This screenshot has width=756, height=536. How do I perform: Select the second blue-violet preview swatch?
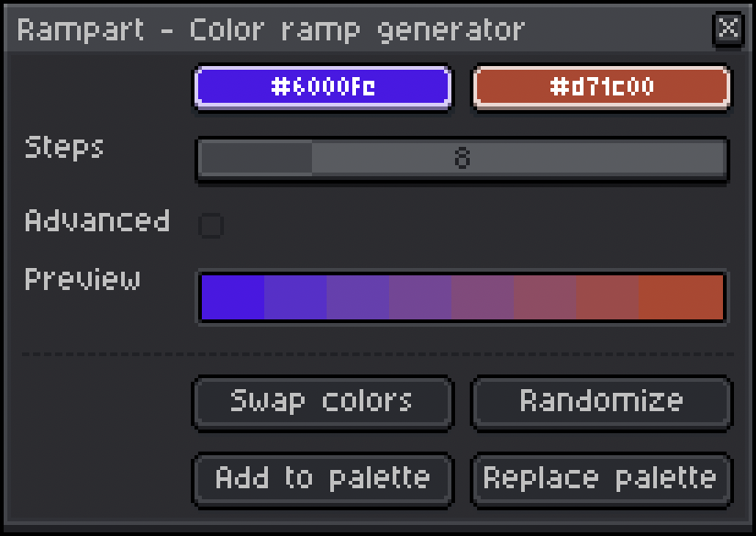[x=295, y=297]
